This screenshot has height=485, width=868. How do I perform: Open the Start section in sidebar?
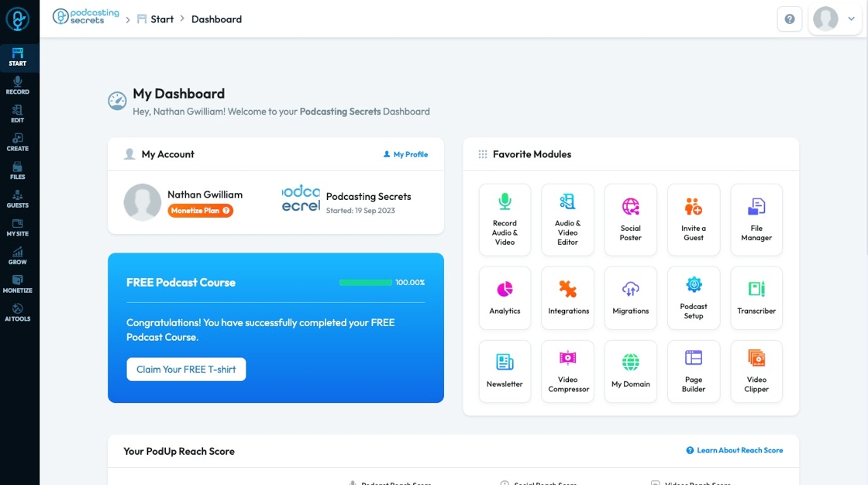pos(18,57)
